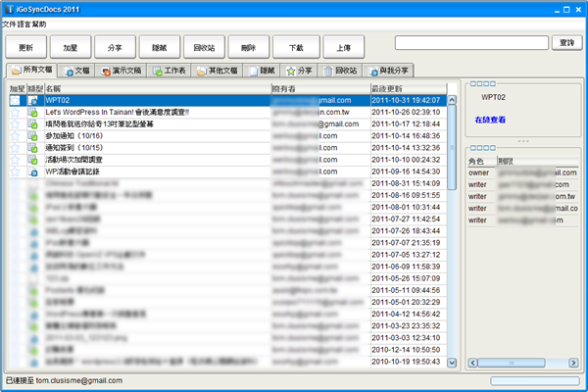Click the spreadsheet icon beside 活動場次加開調查
588x392 pixels.
click(x=33, y=160)
